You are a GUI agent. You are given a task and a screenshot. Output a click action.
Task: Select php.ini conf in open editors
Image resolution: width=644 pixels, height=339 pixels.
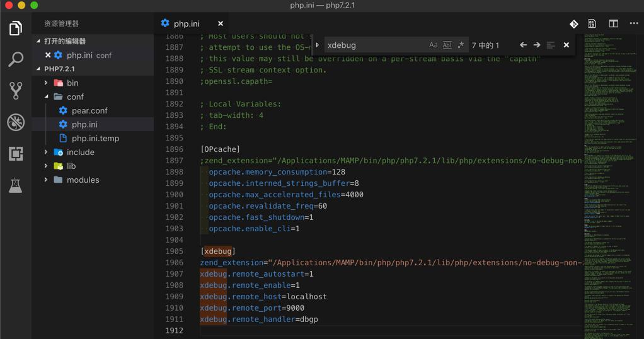pyautogui.click(x=93, y=55)
